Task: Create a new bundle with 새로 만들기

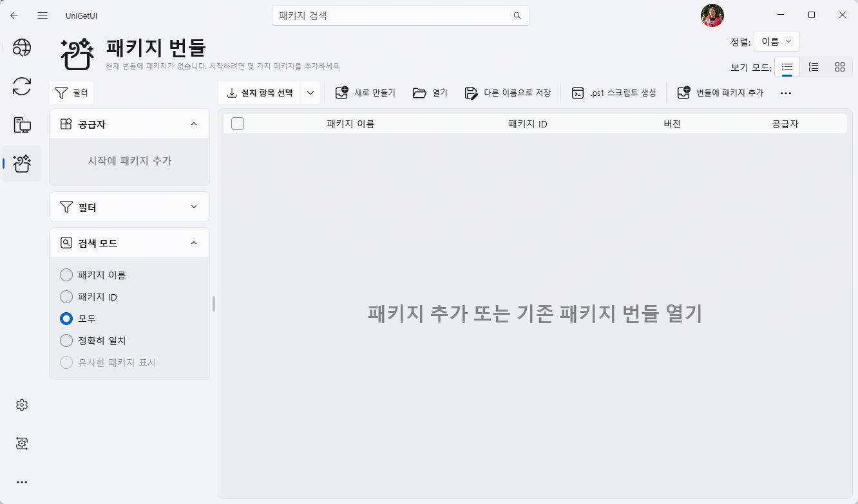Action: click(365, 93)
